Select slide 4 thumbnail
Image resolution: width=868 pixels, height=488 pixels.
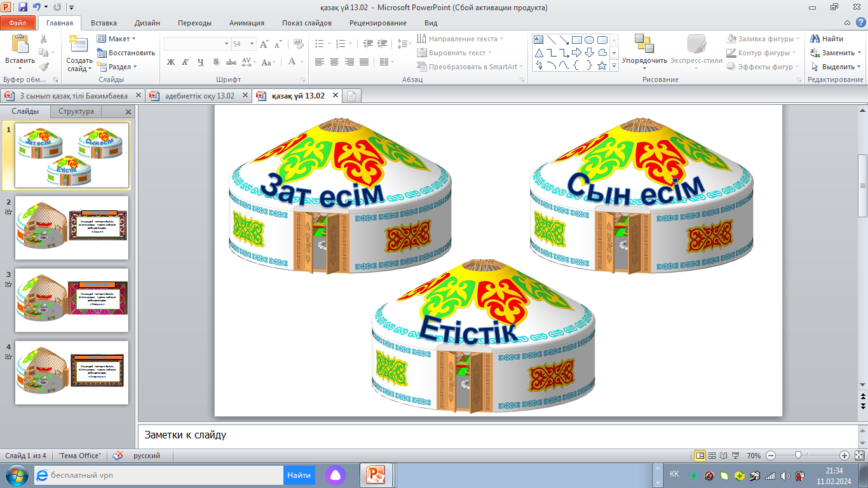point(72,372)
